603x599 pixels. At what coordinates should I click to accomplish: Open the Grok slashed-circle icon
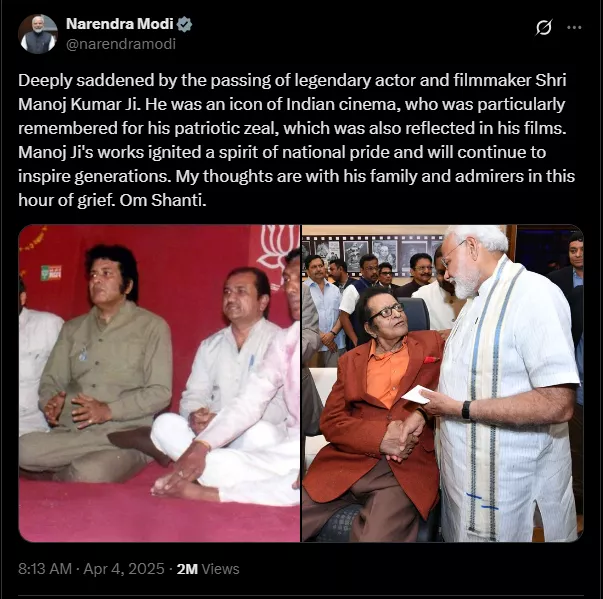point(544,27)
